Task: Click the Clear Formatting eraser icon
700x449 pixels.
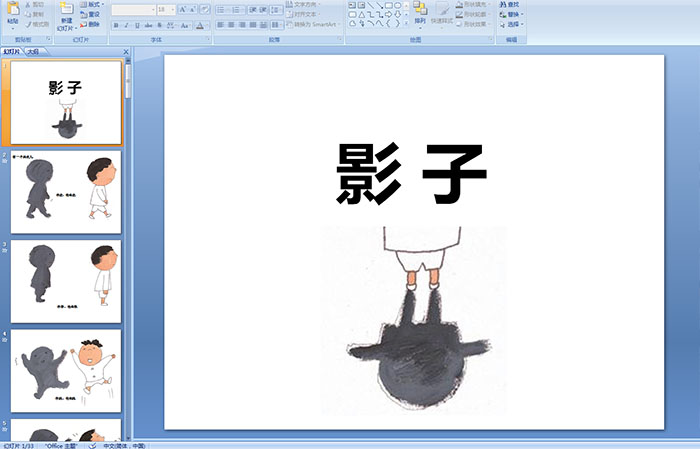Action: (x=204, y=9)
